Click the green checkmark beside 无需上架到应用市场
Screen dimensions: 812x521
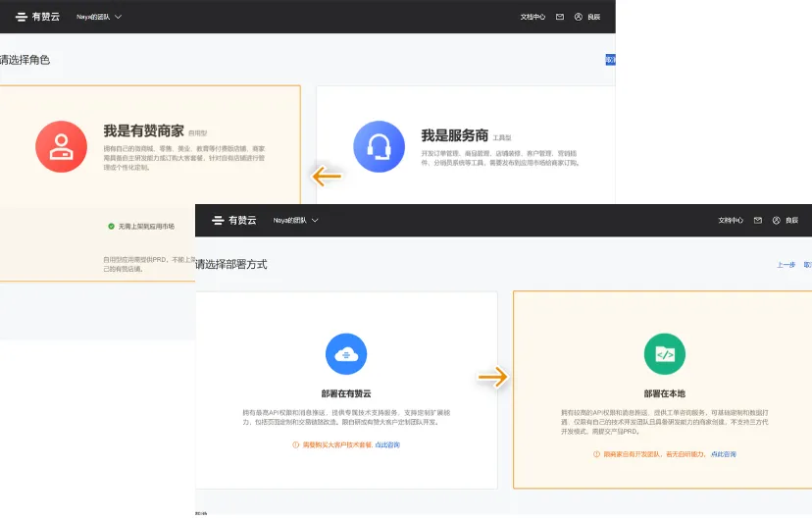click(112, 226)
